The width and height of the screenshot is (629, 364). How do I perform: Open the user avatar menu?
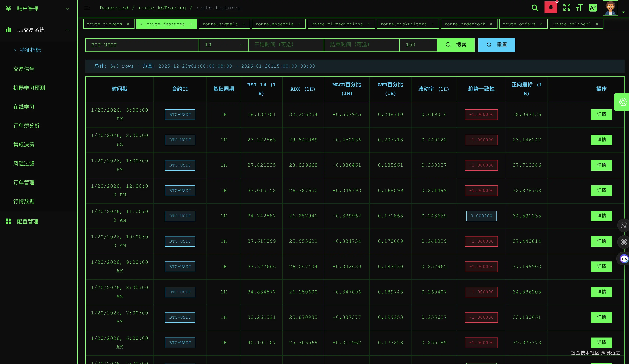click(x=610, y=8)
